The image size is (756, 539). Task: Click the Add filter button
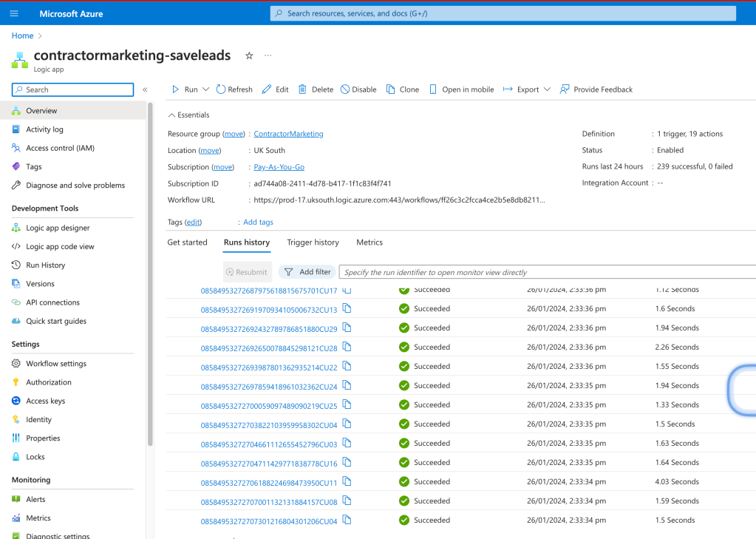pyautogui.click(x=307, y=272)
